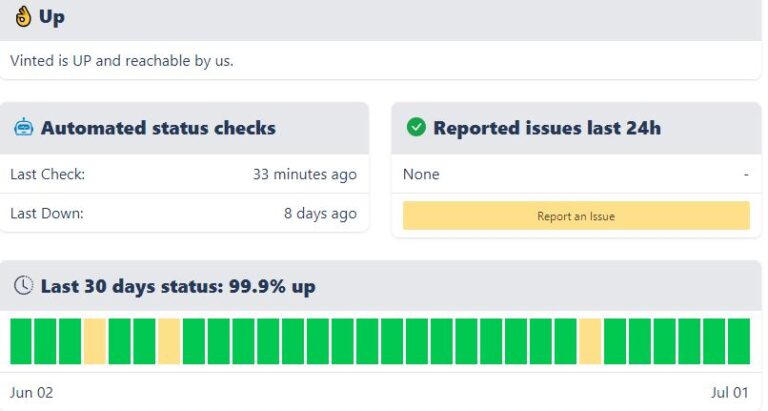The height and width of the screenshot is (411, 768).
Task: Click the 'Vinted is UP and reachable' message
Action: [x=121, y=61]
